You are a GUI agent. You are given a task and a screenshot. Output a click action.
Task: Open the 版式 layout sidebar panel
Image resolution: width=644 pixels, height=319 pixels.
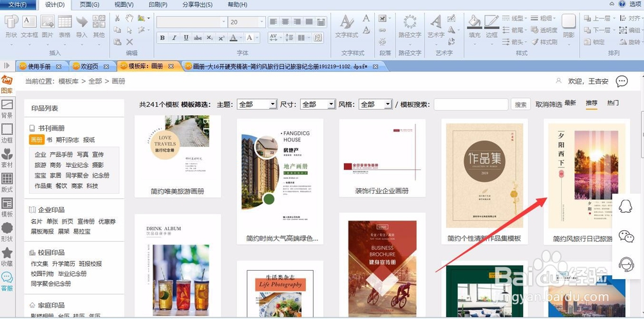(x=7, y=183)
